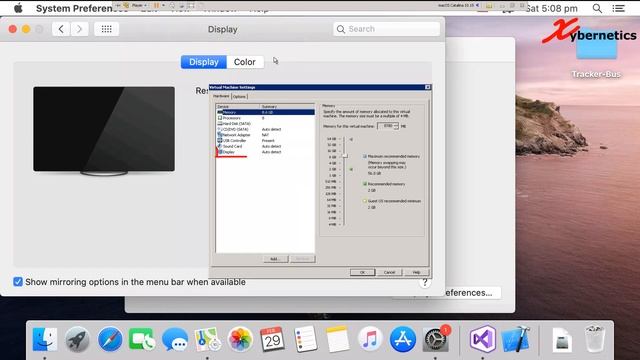Viewport: 640px width, 360px height.
Task: Go back in System Preferences
Action: point(61,29)
